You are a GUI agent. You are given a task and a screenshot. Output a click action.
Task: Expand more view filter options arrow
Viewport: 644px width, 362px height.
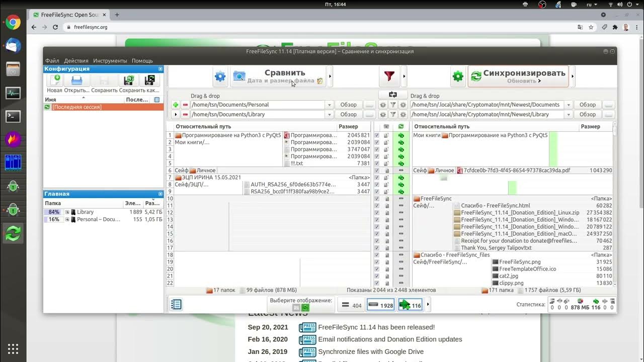pos(428,305)
